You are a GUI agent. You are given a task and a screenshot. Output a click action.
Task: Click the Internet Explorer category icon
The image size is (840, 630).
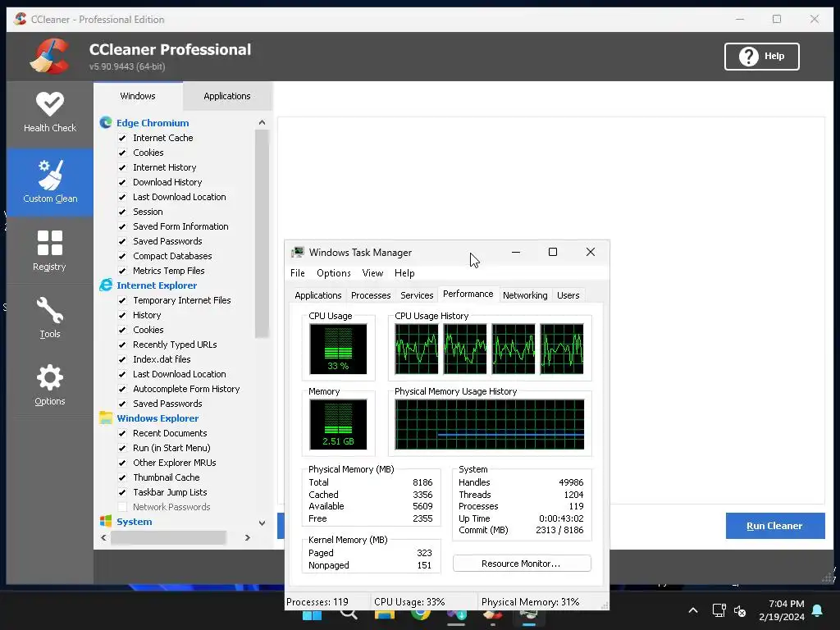(x=106, y=285)
